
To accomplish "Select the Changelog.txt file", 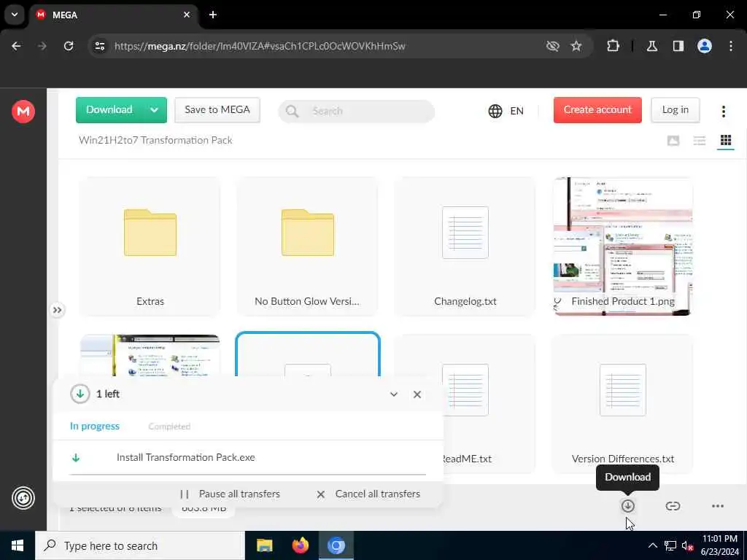I will pyautogui.click(x=465, y=246).
